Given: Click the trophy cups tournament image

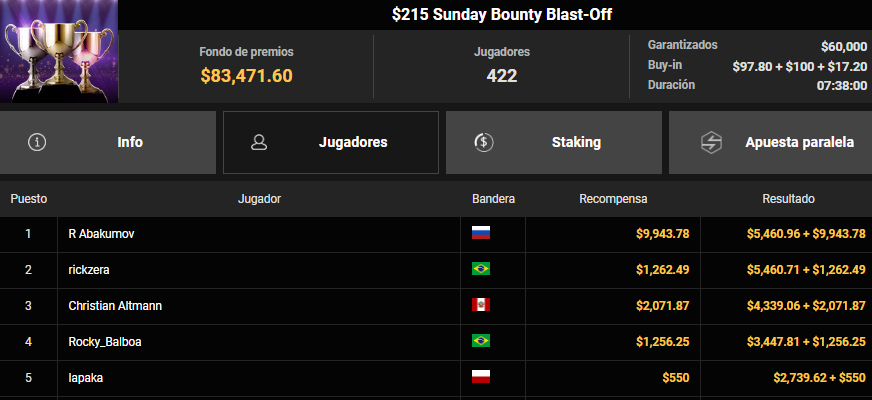Looking at the screenshot, I should (x=59, y=50).
